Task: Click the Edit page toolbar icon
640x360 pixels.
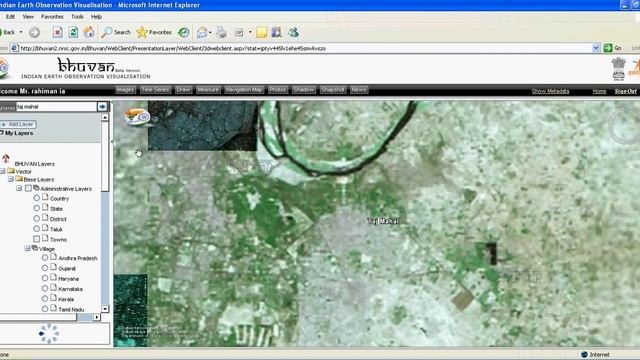Action: (x=239, y=32)
